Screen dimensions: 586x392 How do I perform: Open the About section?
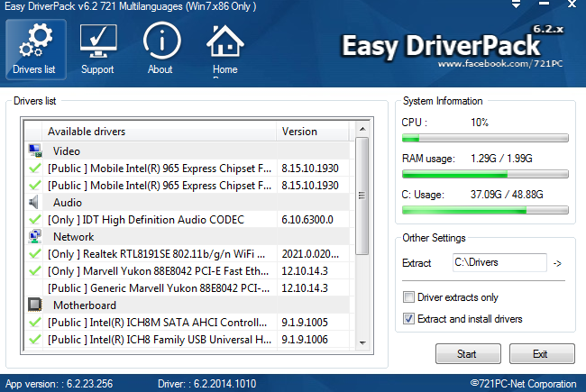[x=161, y=50]
